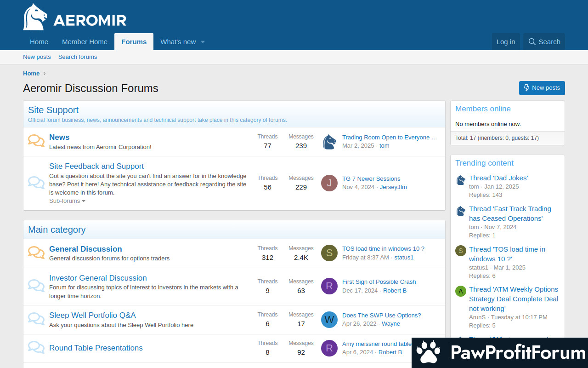Screen dimensions: 588x368
Task: Open the Member Home tab
Action: (85, 42)
